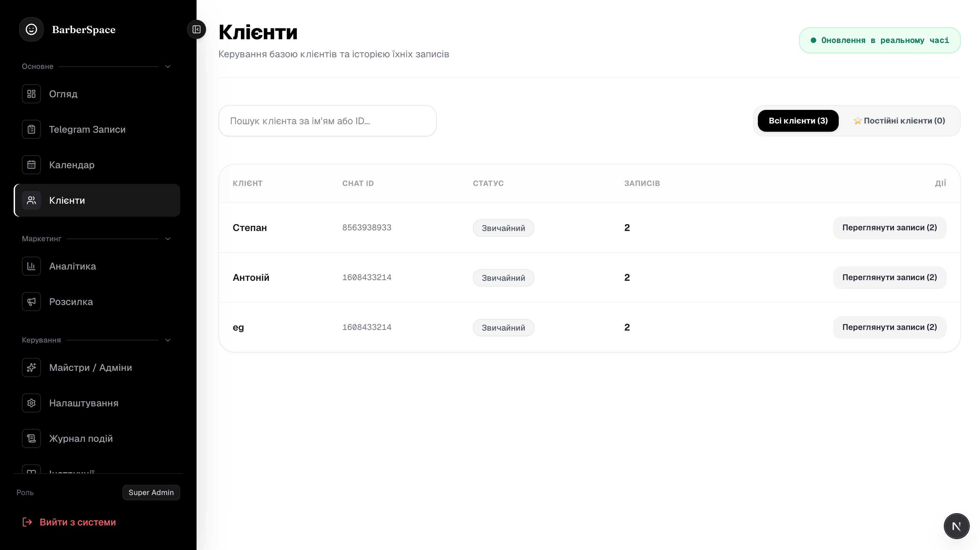View records for client Степан
The image size is (980, 550).
890,228
